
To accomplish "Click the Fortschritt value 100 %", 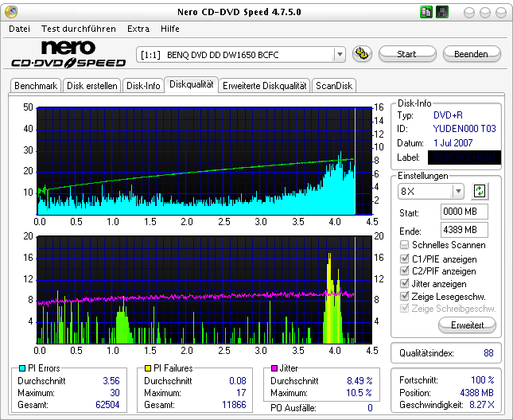I will coord(483,380).
